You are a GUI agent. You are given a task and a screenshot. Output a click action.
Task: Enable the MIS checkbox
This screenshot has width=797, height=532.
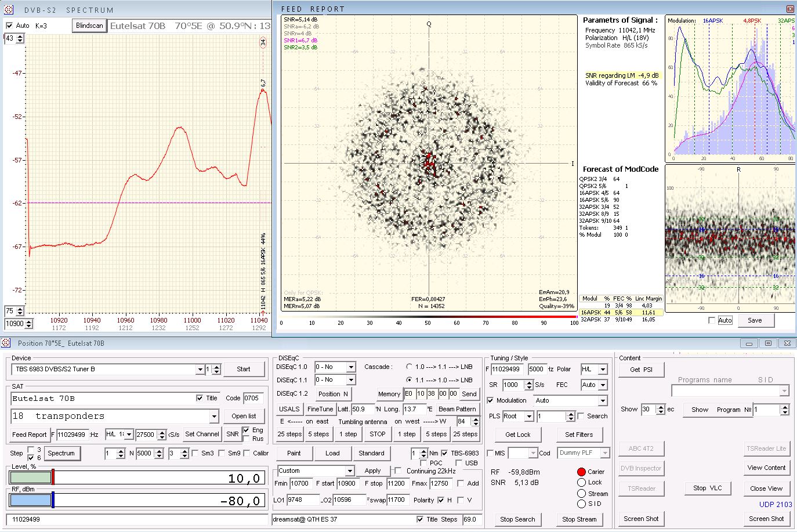pyautogui.click(x=490, y=453)
